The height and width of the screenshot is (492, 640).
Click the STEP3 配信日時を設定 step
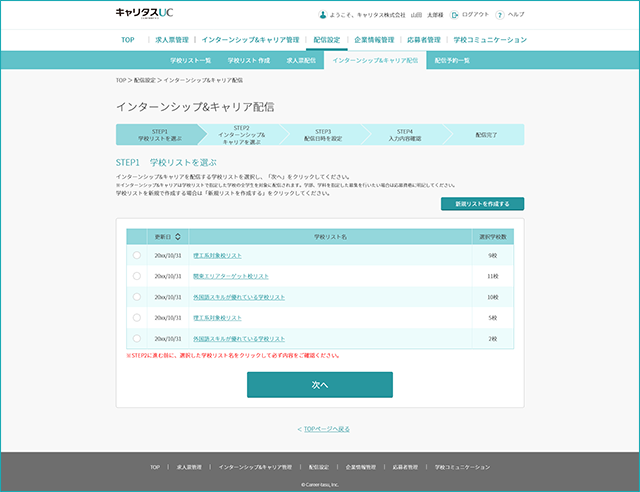click(323, 135)
